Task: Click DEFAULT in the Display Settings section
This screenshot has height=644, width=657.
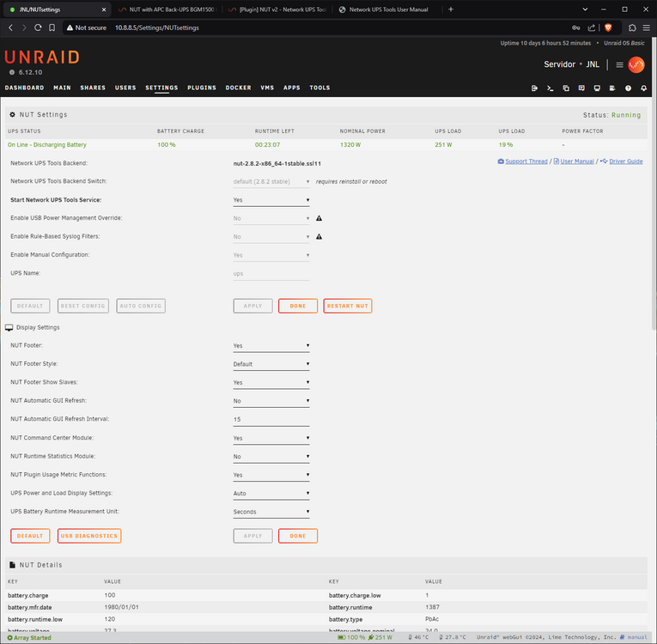Action: pos(30,536)
